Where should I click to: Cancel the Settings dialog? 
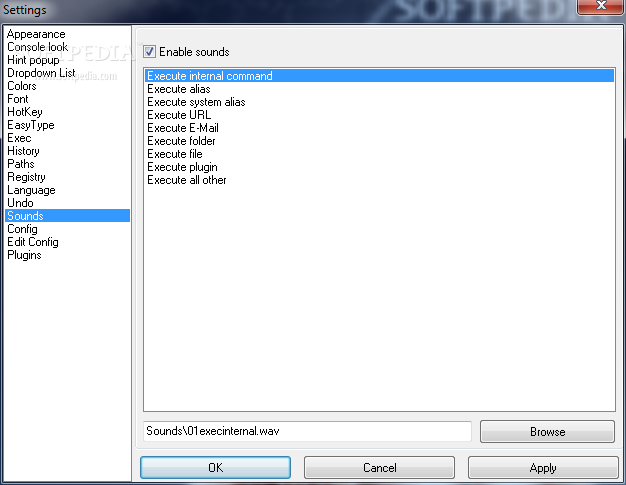379,467
